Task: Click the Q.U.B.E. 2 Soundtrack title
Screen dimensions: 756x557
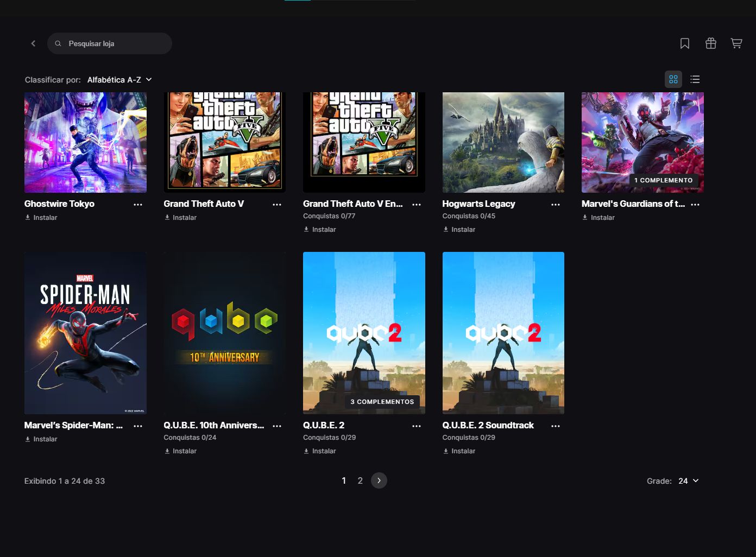Action: click(488, 425)
